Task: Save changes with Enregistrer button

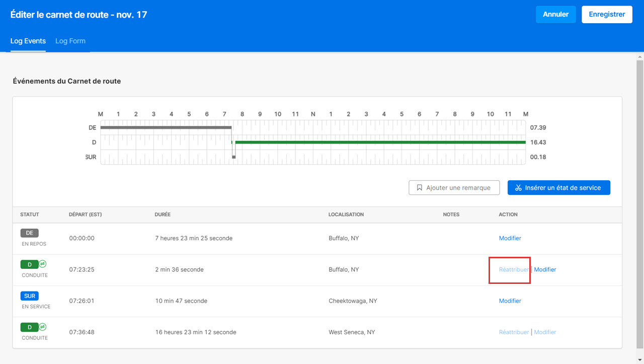Action: pyautogui.click(x=607, y=15)
